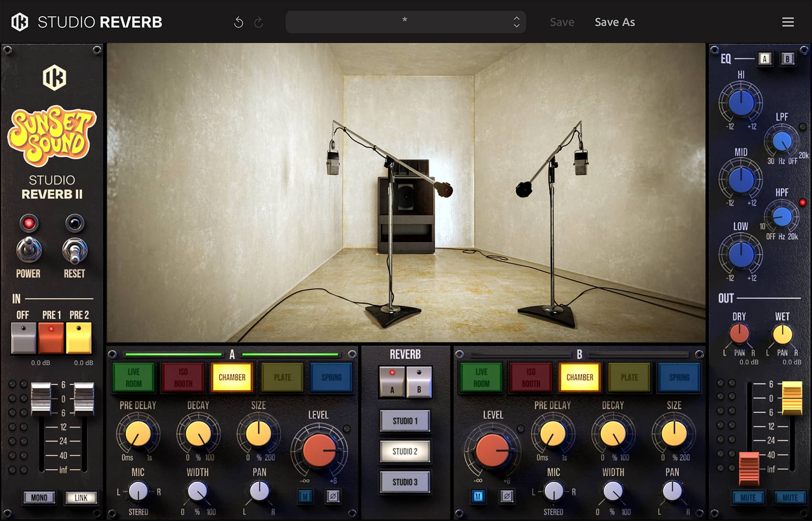This screenshot has width=812, height=521.
Task: Click the yellow wet output fader
Action: click(791, 397)
